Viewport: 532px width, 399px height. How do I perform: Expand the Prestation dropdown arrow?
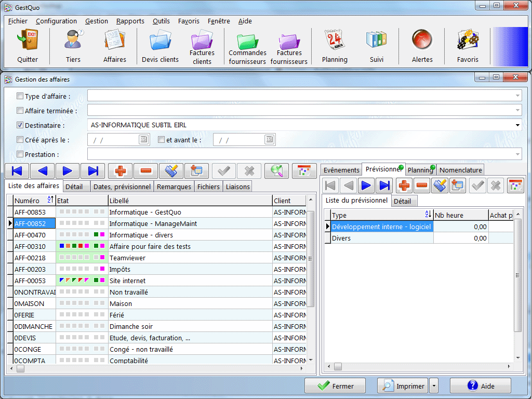point(517,154)
